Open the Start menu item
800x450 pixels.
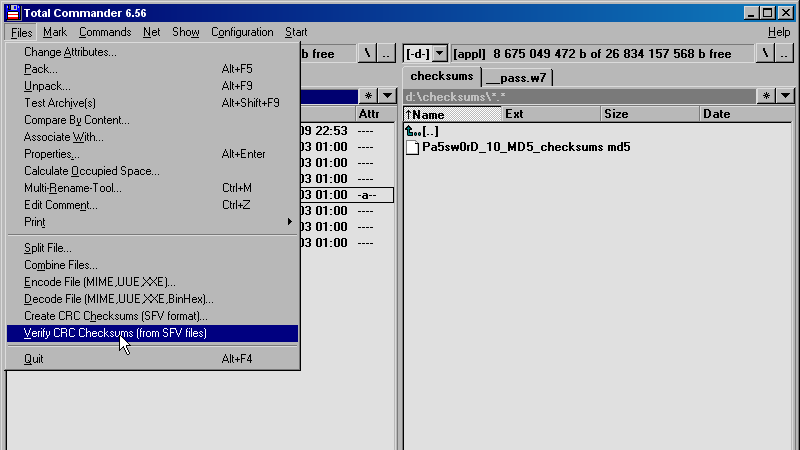pos(295,32)
